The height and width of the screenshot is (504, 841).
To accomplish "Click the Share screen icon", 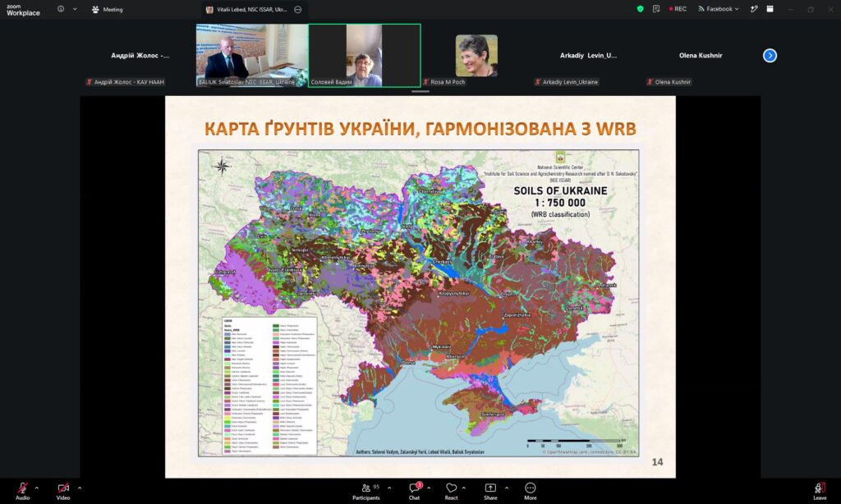I will (x=490, y=488).
